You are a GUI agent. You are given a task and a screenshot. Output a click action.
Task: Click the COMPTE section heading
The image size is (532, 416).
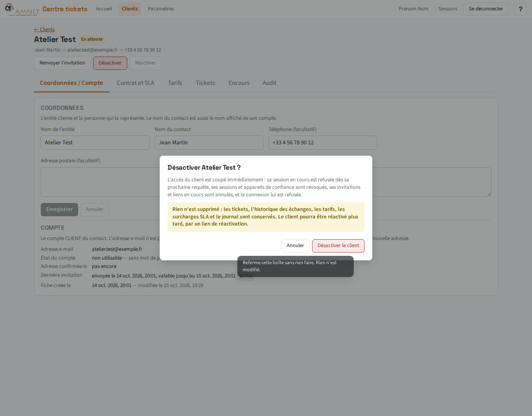point(52,228)
